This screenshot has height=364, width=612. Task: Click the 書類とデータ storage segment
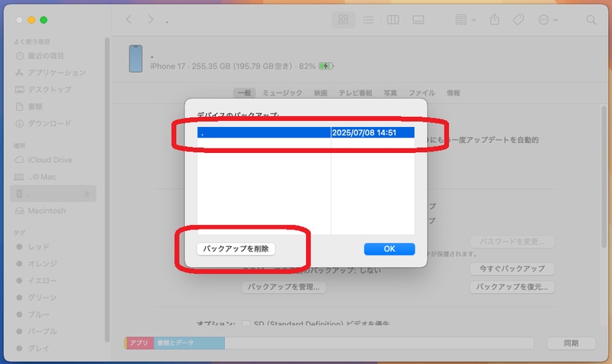click(x=189, y=343)
